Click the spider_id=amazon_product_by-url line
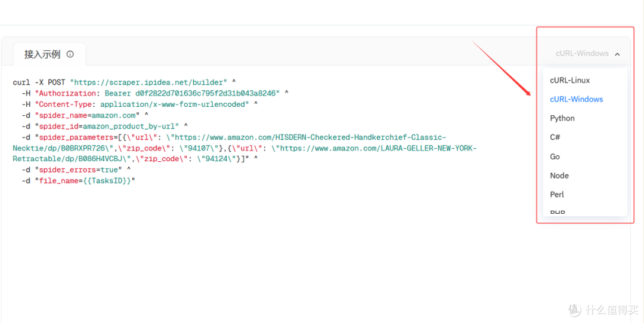Image resolution: width=644 pixels, height=323 pixels. click(x=105, y=127)
